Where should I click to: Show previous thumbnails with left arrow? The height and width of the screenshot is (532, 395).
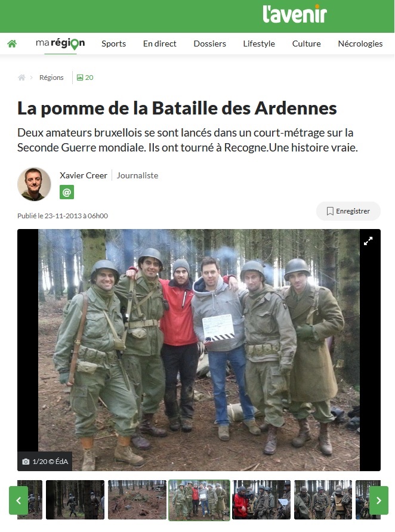(18, 500)
